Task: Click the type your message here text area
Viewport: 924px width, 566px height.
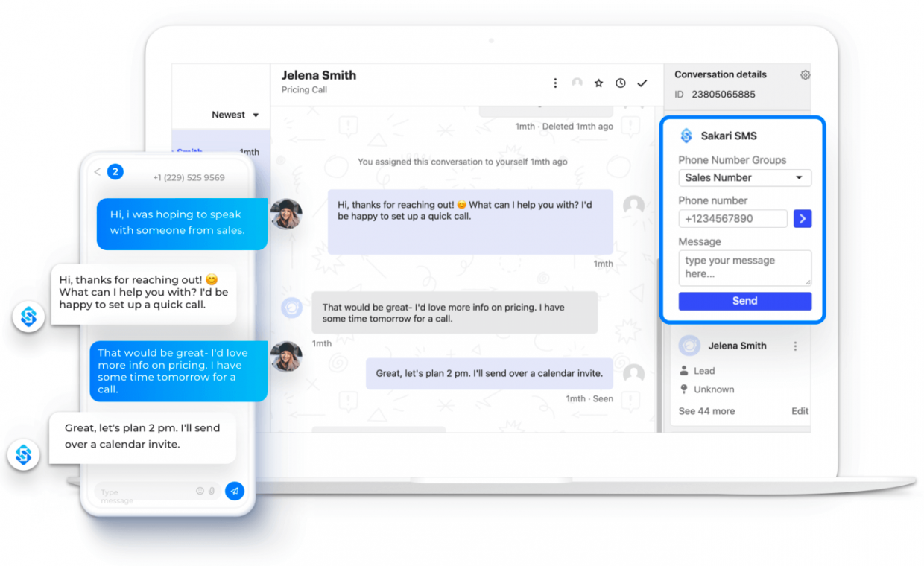Action: pyautogui.click(x=744, y=267)
